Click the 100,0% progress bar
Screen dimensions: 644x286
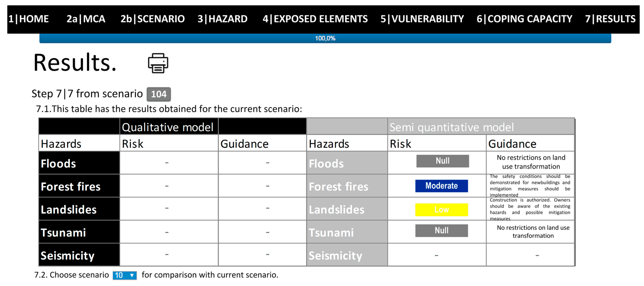point(325,39)
